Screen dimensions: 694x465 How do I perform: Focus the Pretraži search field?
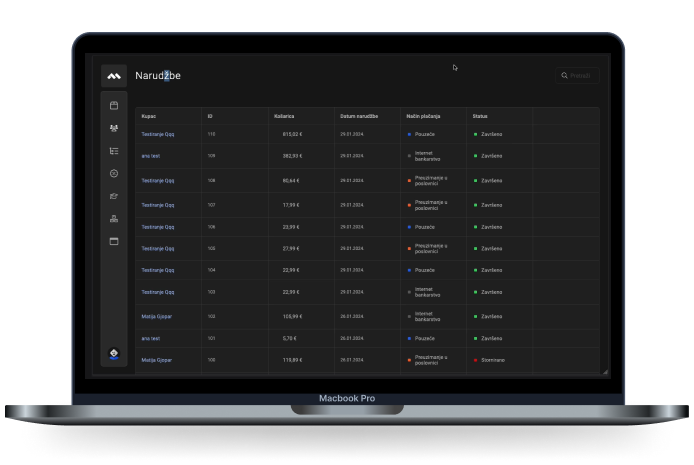(577, 76)
